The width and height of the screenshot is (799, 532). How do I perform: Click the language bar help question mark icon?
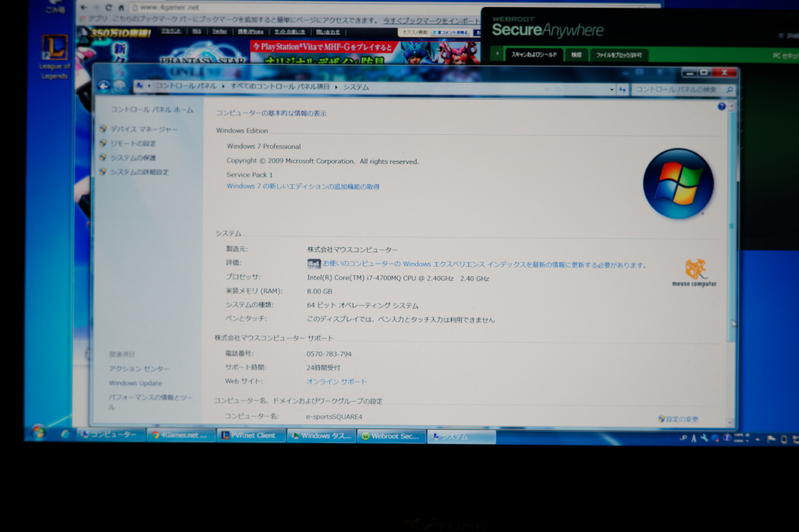coord(726,438)
